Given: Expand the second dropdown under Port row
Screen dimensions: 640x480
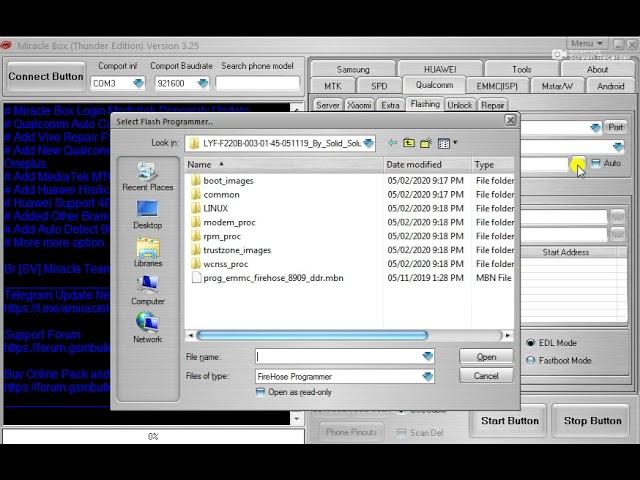Looking at the screenshot, I should pyautogui.click(x=618, y=146).
